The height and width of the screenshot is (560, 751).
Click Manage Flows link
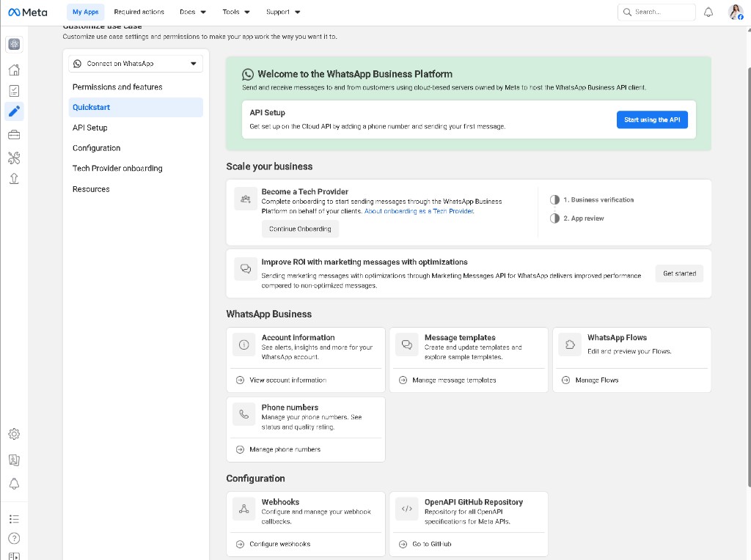(x=597, y=380)
